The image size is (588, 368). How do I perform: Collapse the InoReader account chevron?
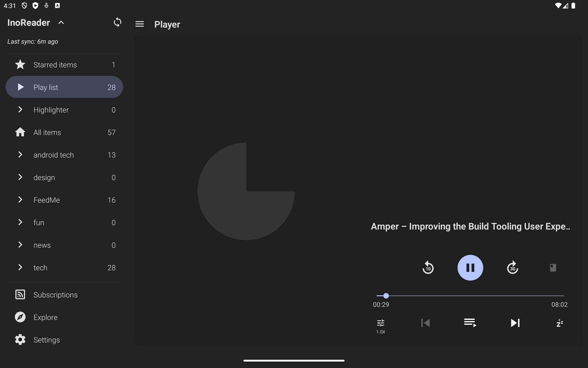[x=61, y=23]
